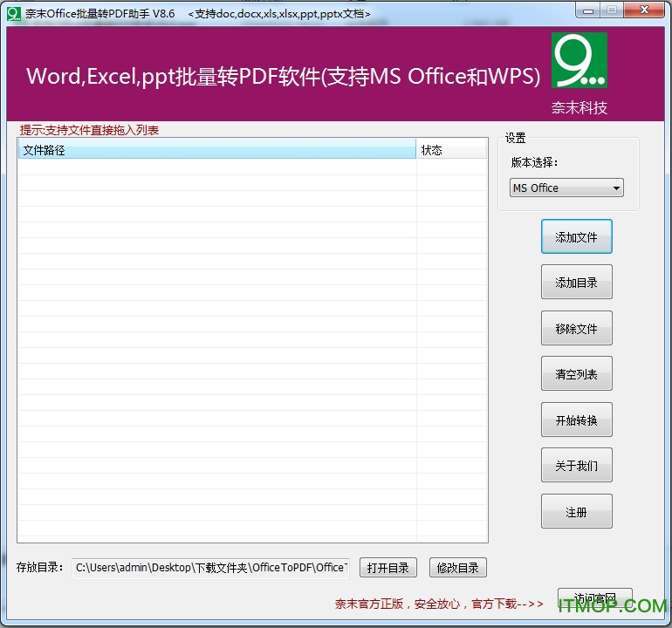Open the 关于我们 dialog
Image resolution: width=672 pixels, height=628 pixels.
pyautogui.click(x=576, y=465)
